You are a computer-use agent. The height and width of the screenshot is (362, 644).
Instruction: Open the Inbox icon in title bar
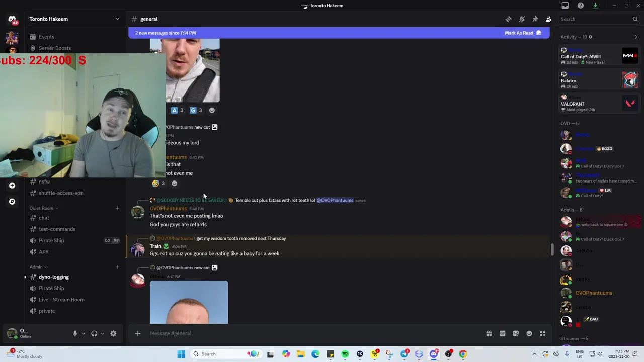(x=565, y=6)
